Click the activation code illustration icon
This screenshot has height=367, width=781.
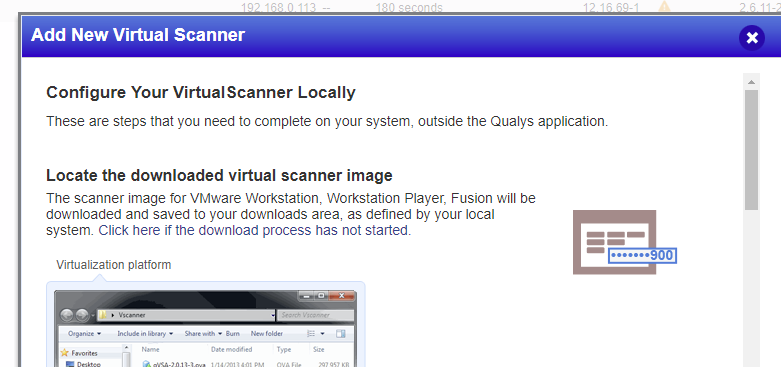[624, 242]
